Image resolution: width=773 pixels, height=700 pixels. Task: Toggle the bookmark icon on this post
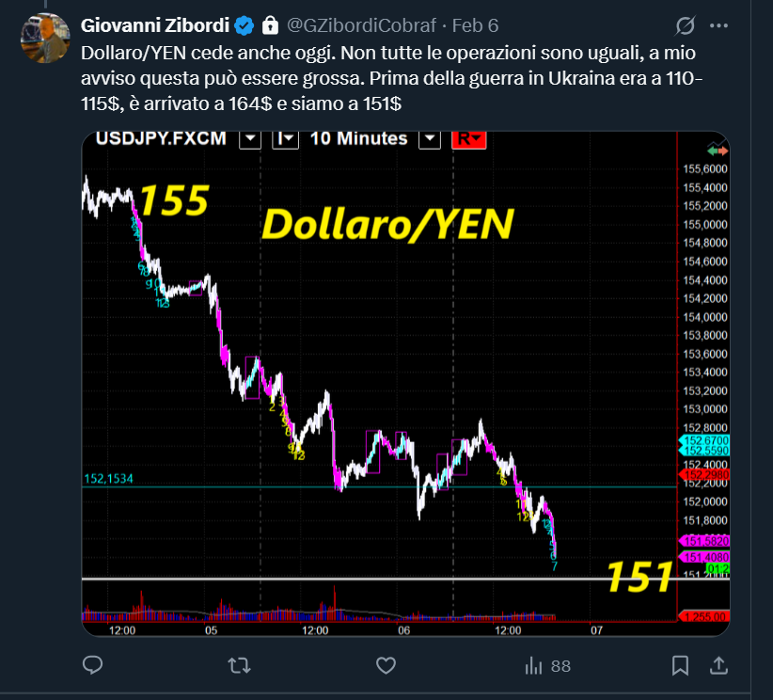(x=680, y=665)
